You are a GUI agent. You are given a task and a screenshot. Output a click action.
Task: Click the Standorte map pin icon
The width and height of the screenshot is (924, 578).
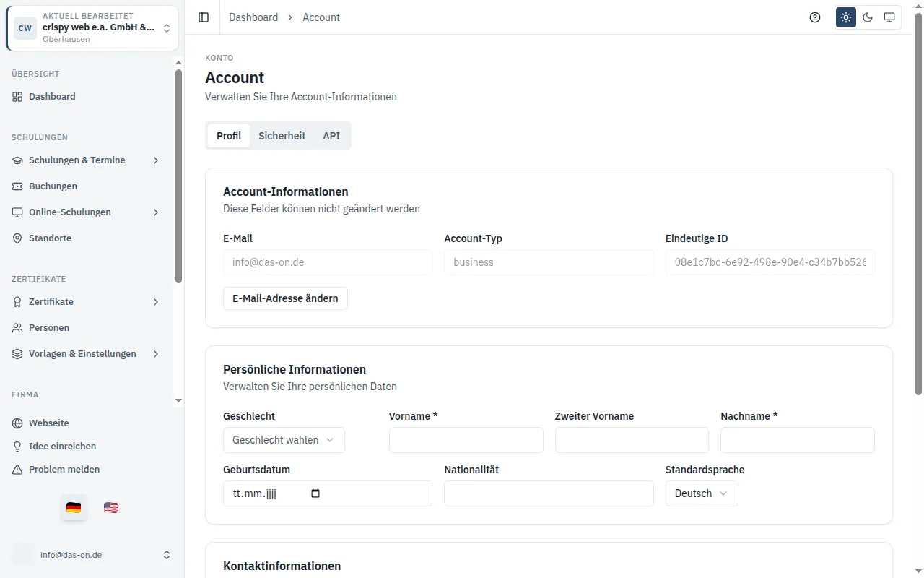pos(17,238)
